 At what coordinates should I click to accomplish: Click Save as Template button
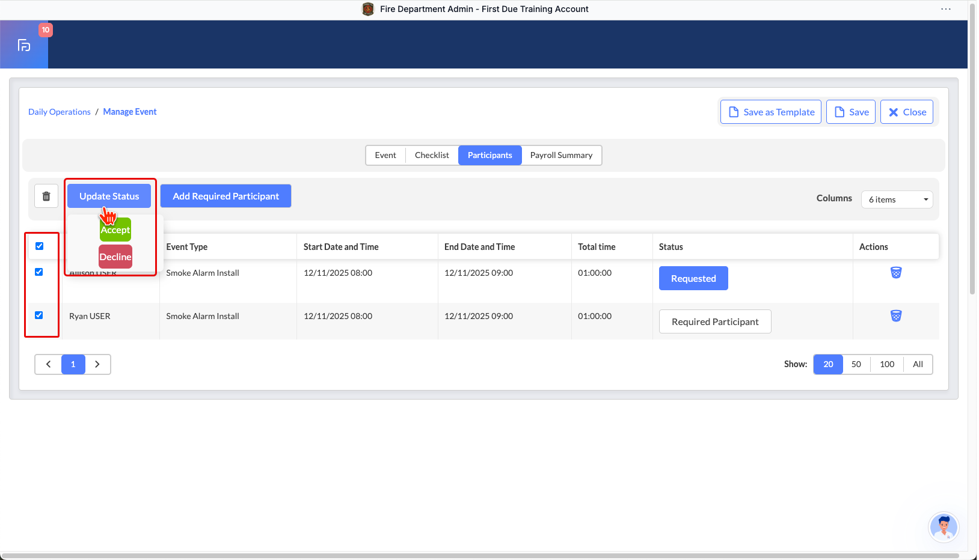point(770,112)
